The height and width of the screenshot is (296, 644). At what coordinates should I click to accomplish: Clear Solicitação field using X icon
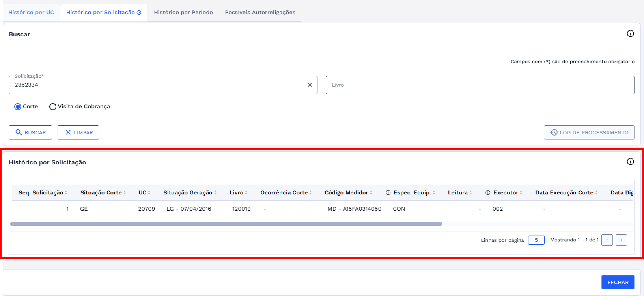[x=310, y=85]
